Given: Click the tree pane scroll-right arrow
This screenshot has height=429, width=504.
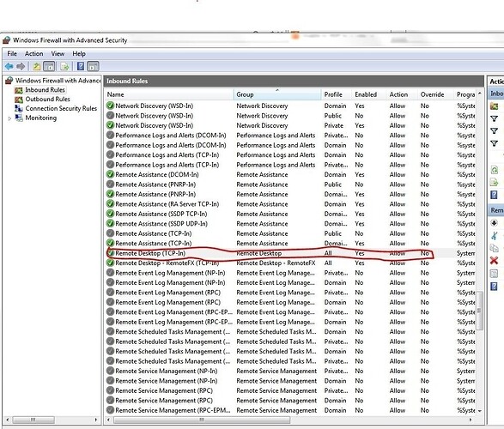Looking at the screenshot, I should tap(96, 420).
